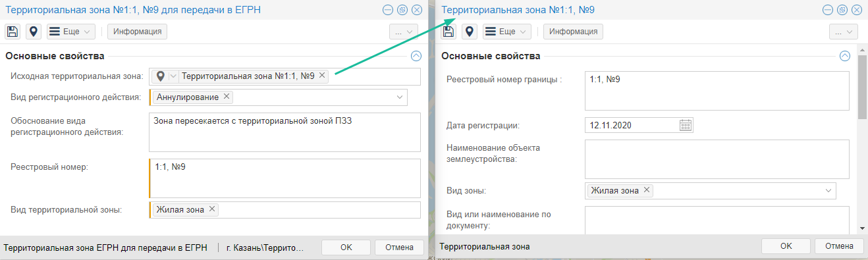868x260 pixels.
Task: Close the right Территориальная зона window
Action: [857, 9]
